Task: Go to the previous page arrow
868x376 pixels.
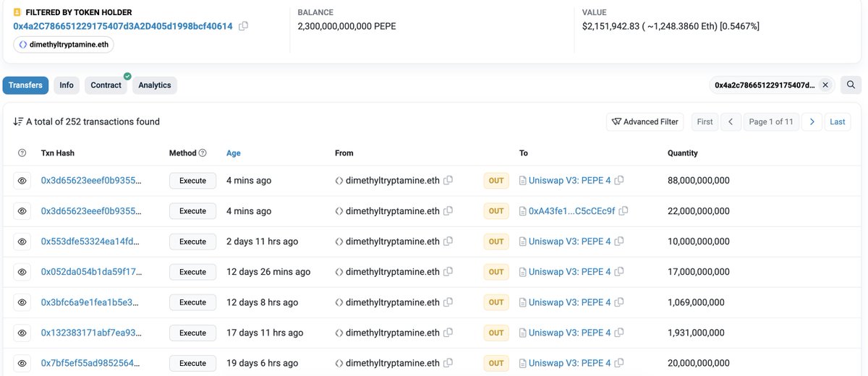Action: click(731, 121)
